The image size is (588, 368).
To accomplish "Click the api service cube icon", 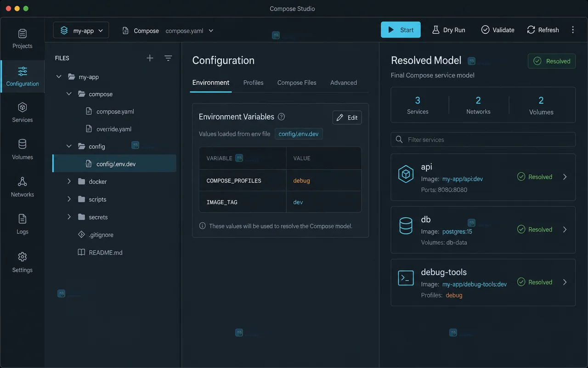I will [x=406, y=175].
